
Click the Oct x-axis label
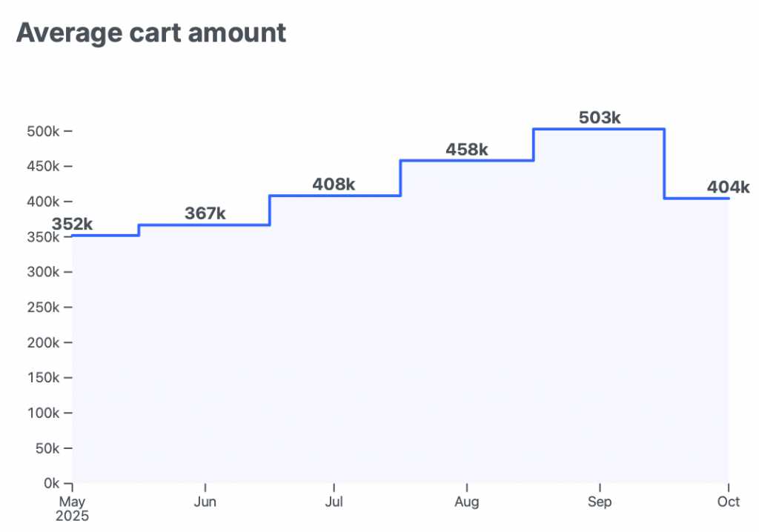point(729,502)
